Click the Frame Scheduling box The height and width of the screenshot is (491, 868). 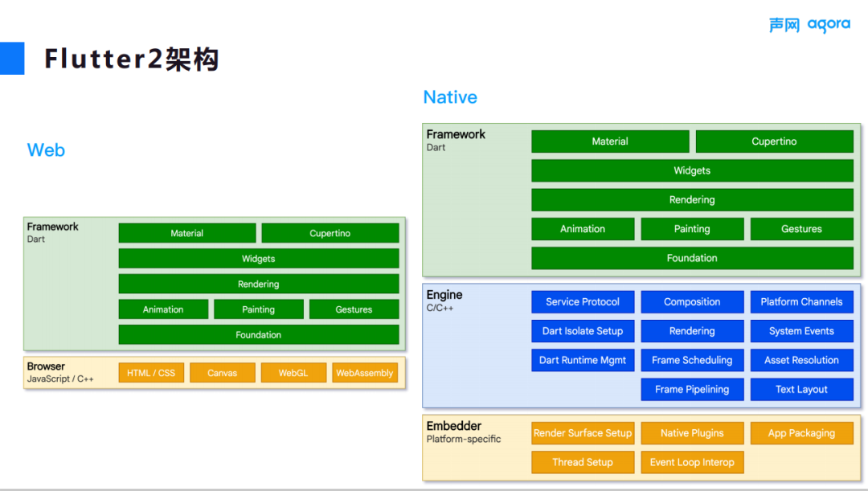pyautogui.click(x=692, y=360)
